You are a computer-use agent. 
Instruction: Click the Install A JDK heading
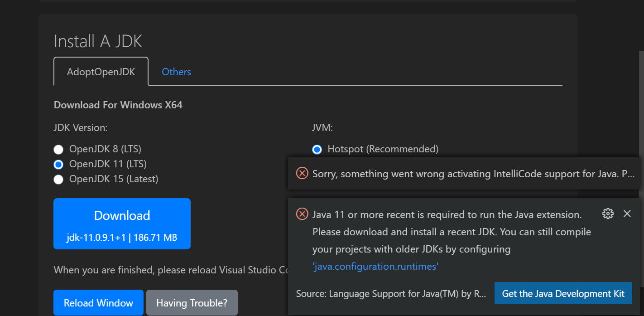click(98, 41)
